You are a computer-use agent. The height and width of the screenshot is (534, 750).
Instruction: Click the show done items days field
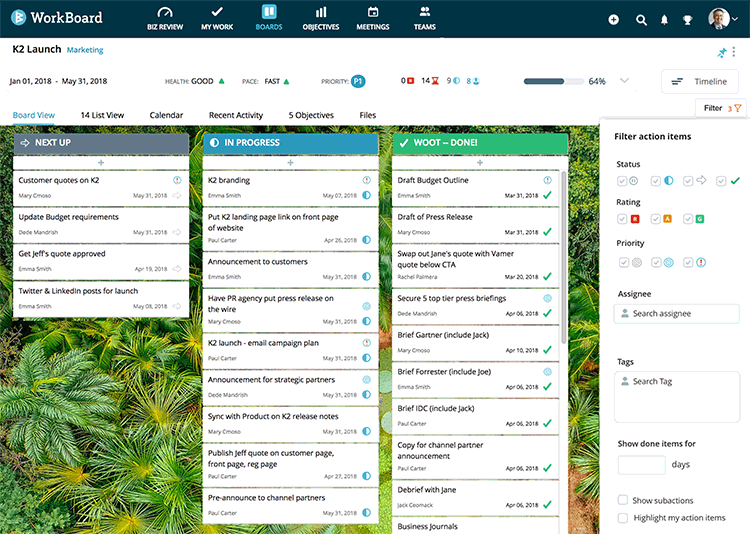pyautogui.click(x=641, y=465)
